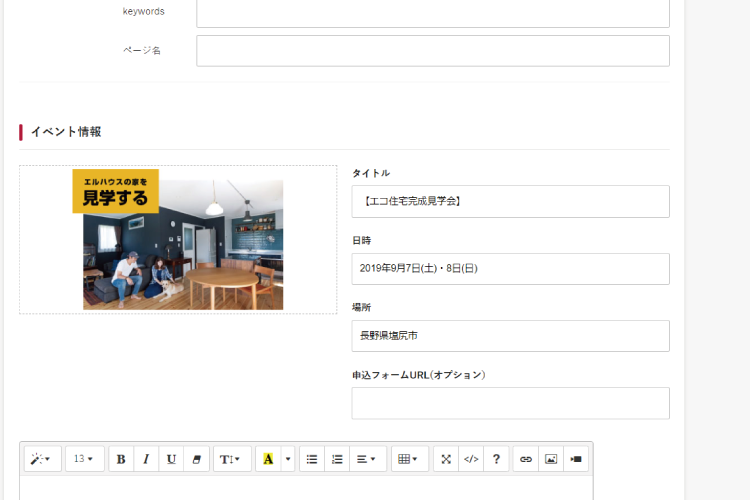This screenshot has width=750, height=500.
Task: Expand the text color options arrow
Action: (x=288, y=459)
